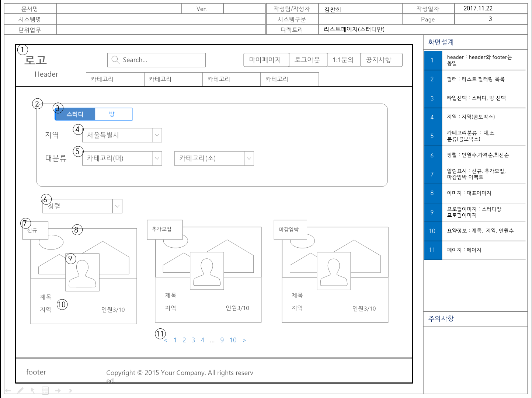Open the second 카테고리 tab in the header
This screenshot has height=398, width=532.
click(173, 79)
